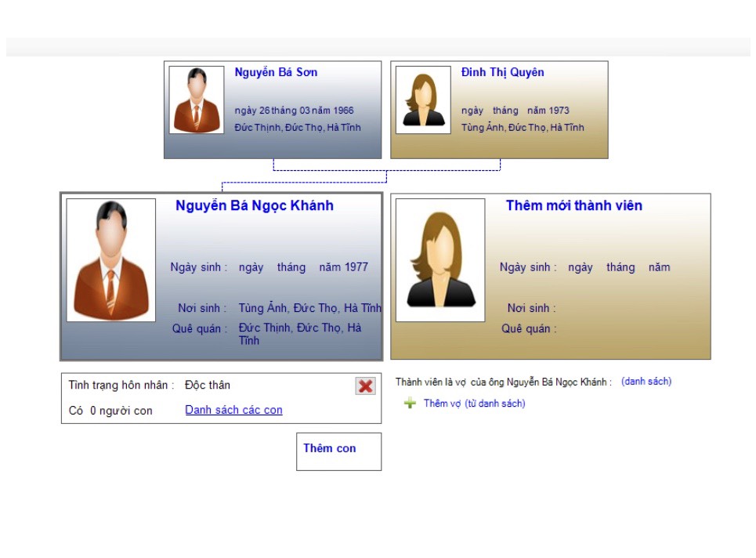
Task: Click Quyên's location Tùng Ảnh, Đức Thọ, Hà Tĩnh
Action: pyautogui.click(x=523, y=127)
